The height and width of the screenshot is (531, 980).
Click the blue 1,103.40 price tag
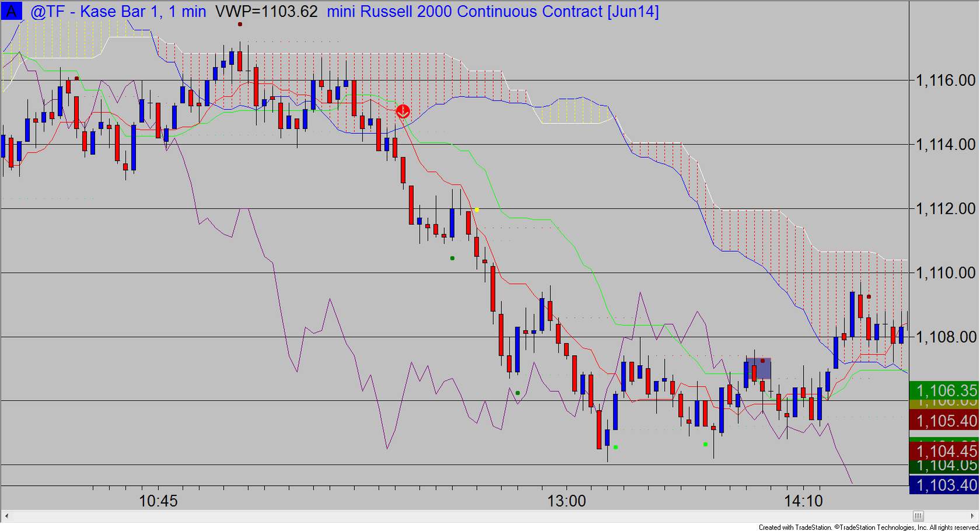click(944, 485)
